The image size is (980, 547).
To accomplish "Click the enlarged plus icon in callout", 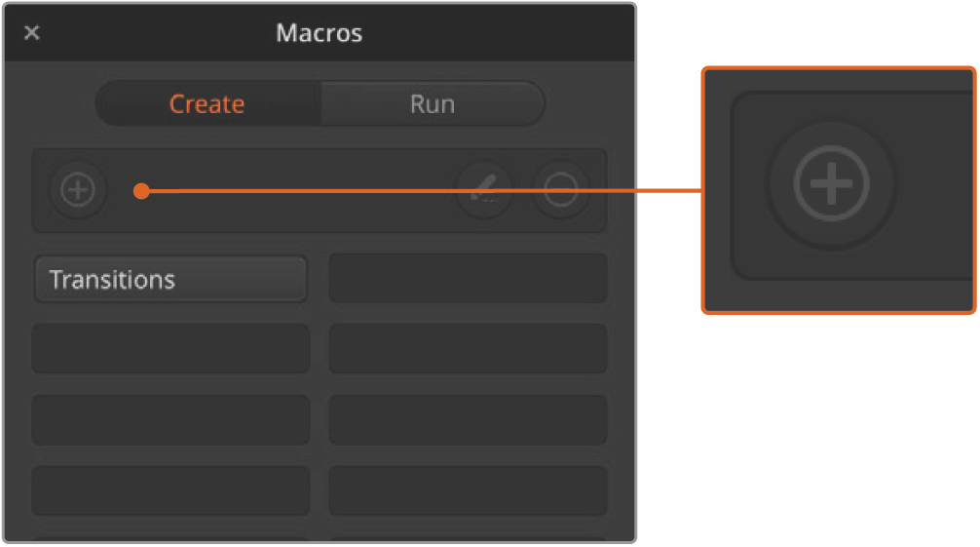I will [831, 183].
